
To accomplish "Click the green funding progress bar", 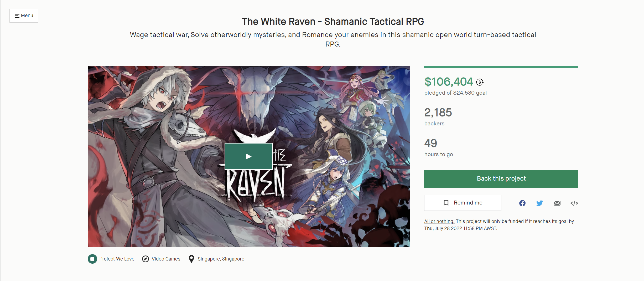I will [501, 67].
